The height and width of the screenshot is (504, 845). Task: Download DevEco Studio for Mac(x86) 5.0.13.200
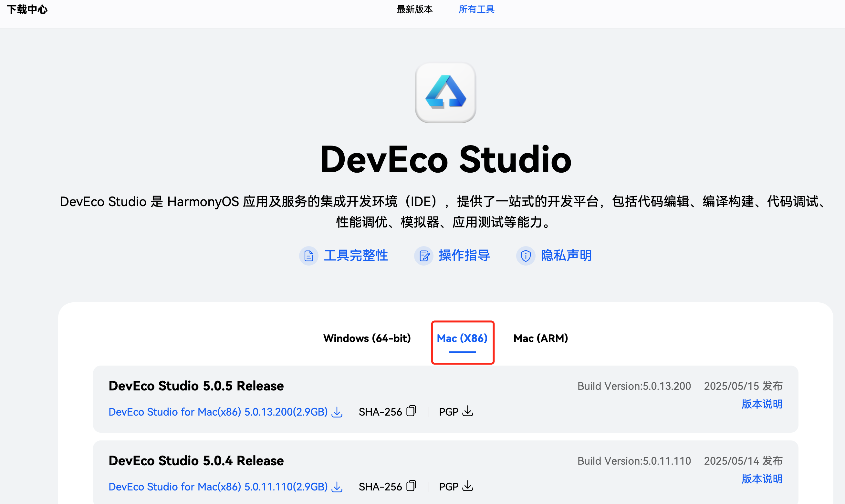tap(218, 412)
